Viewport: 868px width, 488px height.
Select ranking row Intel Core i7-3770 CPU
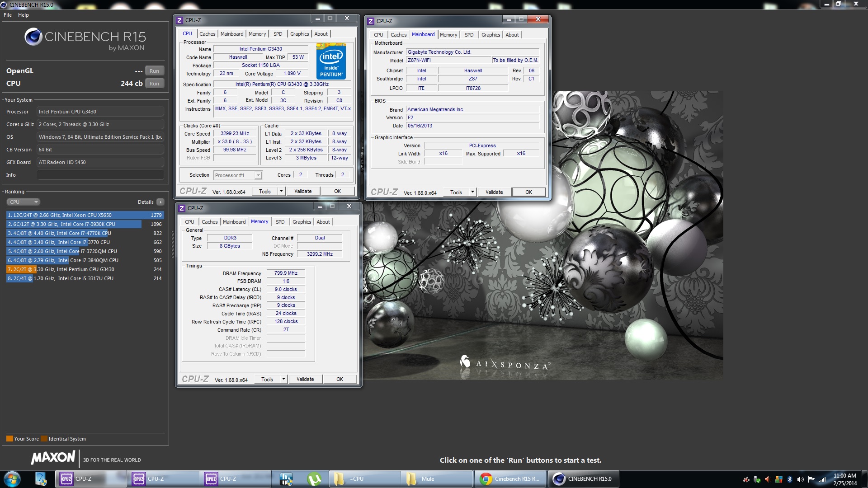[x=85, y=242]
